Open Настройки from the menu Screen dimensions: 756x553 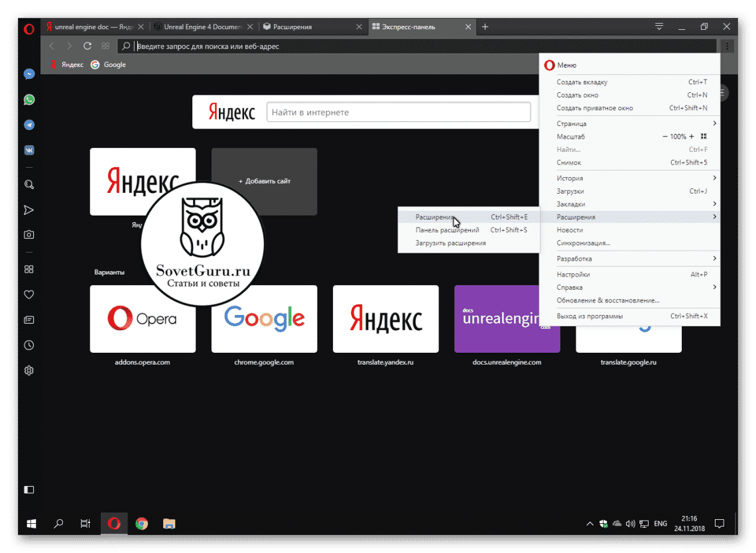coord(630,275)
